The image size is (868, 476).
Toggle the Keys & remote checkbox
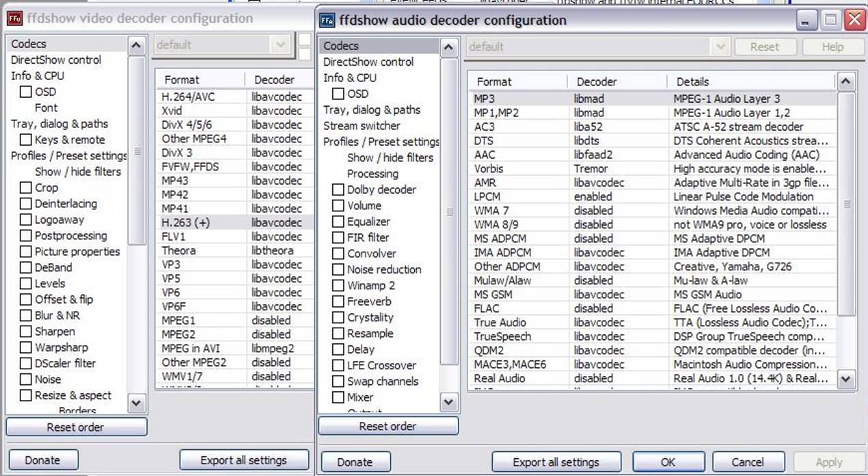point(25,140)
